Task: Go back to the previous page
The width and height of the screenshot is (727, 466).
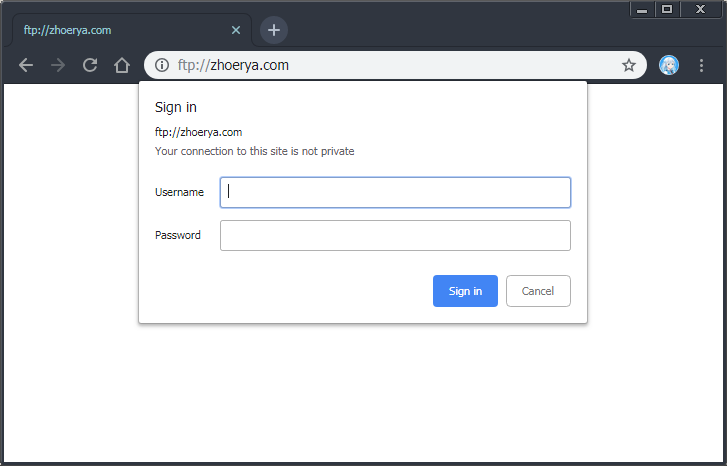Action: tap(26, 65)
